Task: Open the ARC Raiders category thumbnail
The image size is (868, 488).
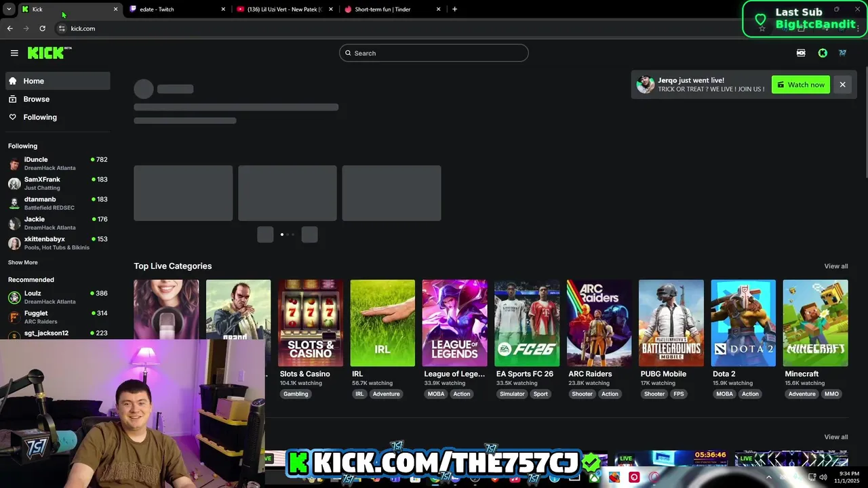Action: coord(599,323)
